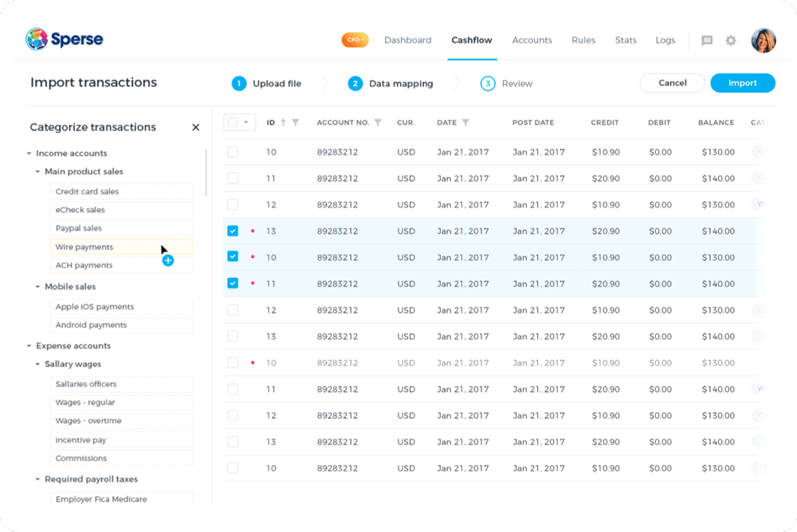Sort by ID using arrow icon
Image resolution: width=797 pixels, height=532 pixels.
(x=283, y=123)
